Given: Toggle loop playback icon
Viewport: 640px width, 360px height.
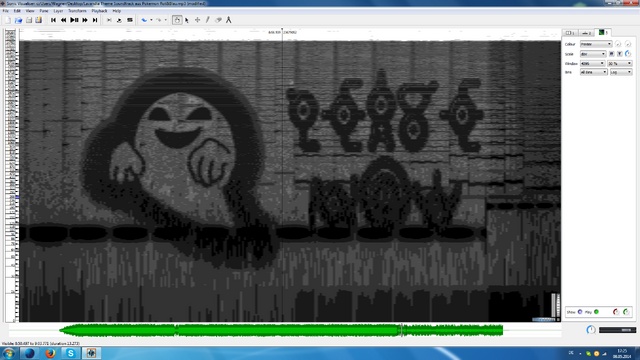Looking at the screenshot, I should click(x=119, y=20).
